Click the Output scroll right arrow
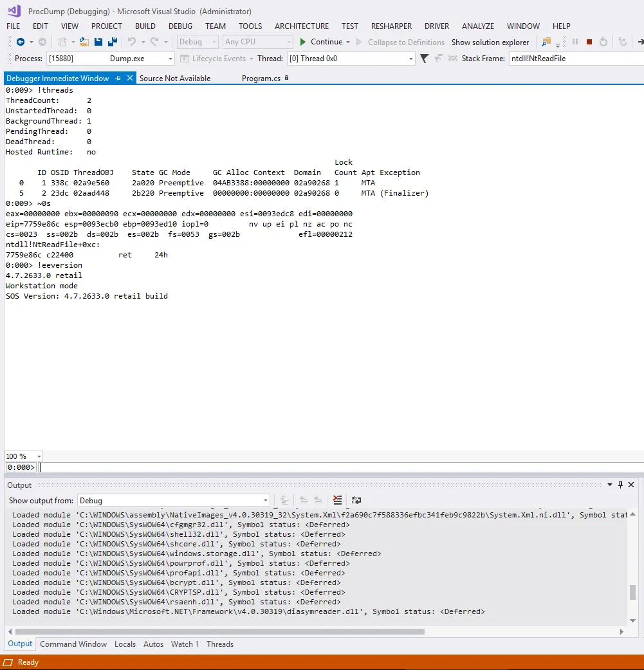 pyautogui.click(x=621, y=631)
